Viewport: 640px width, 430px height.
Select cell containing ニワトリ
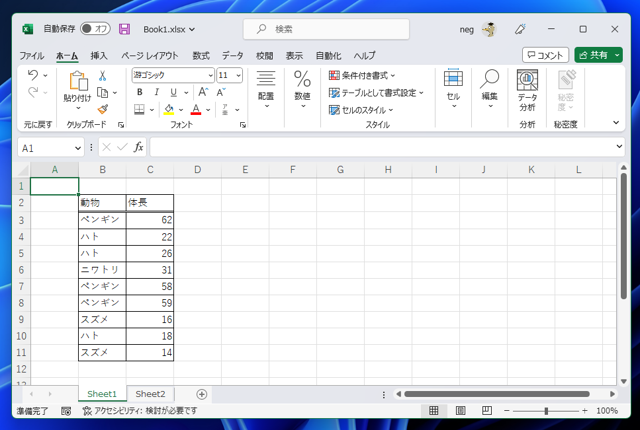(x=102, y=270)
